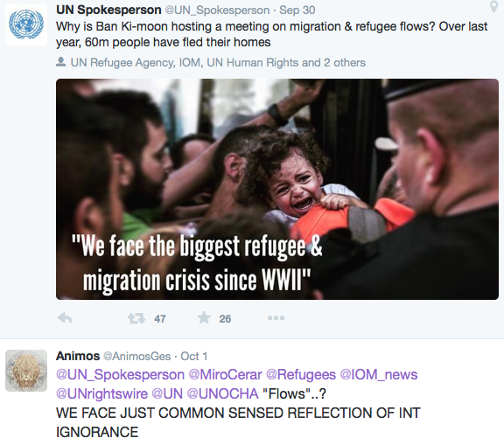Click the @AnimosGes handle

[136, 357]
